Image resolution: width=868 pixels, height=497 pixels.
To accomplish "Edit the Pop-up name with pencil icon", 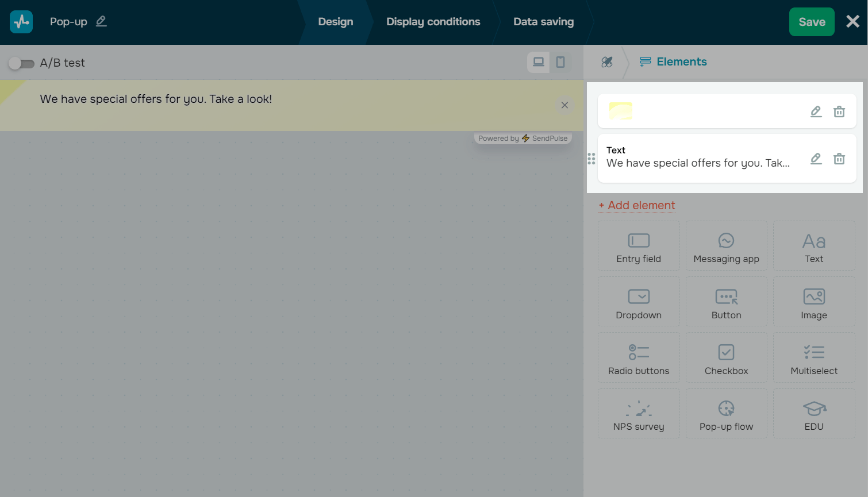I will 101,21.
